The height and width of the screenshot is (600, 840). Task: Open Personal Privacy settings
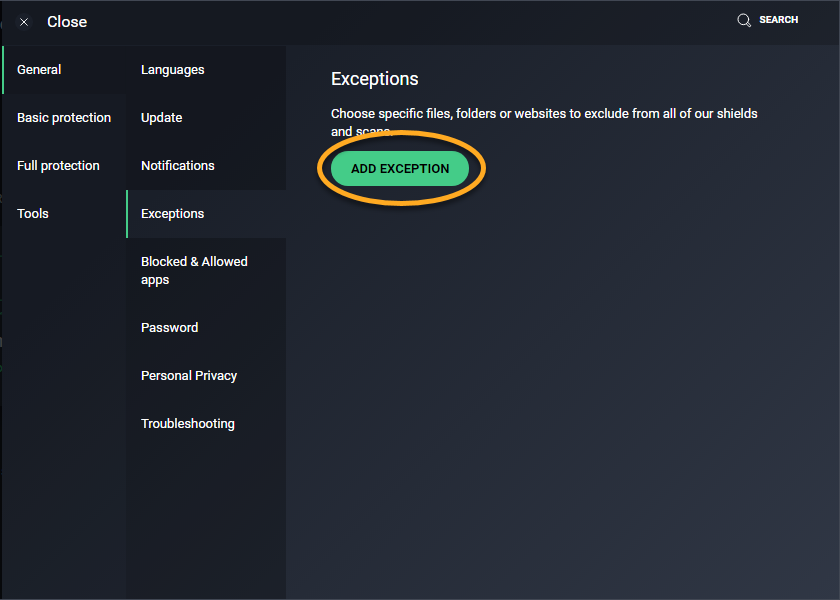click(189, 376)
